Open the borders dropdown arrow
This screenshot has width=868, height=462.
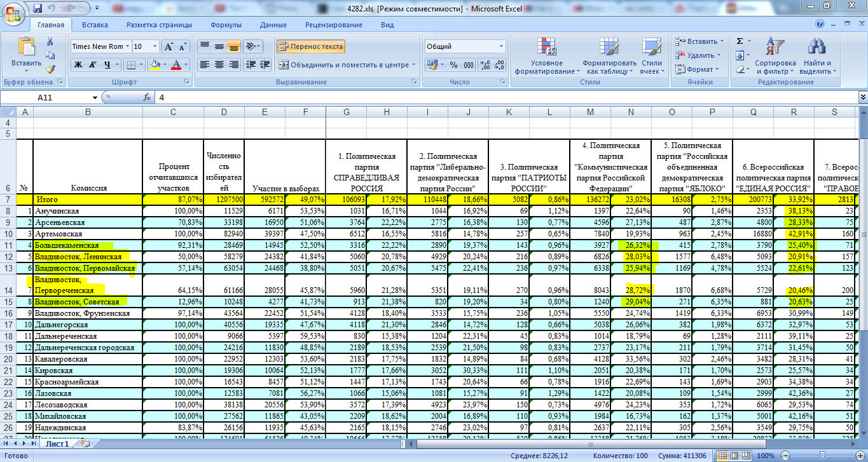(x=141, y=65)
